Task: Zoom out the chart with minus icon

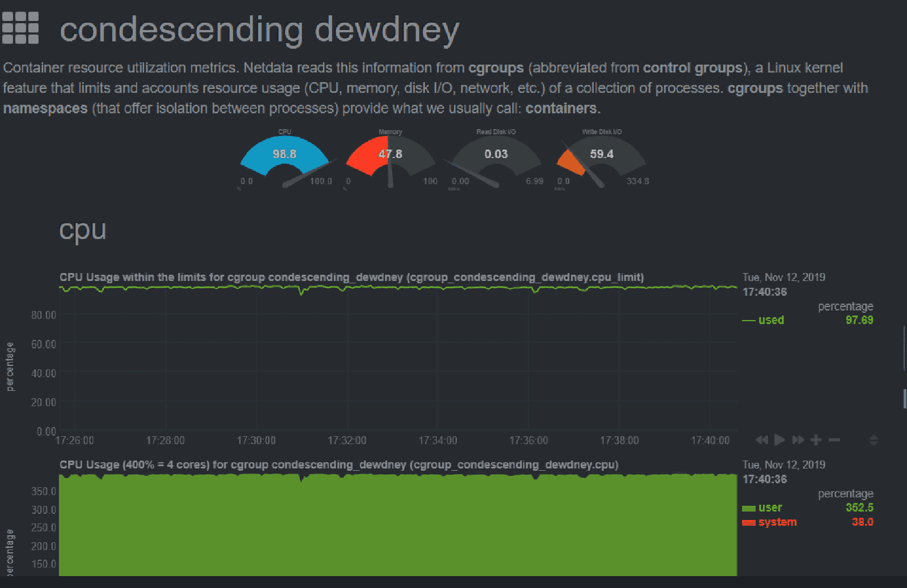Action: pyautogui.click(x=834, y=440)
